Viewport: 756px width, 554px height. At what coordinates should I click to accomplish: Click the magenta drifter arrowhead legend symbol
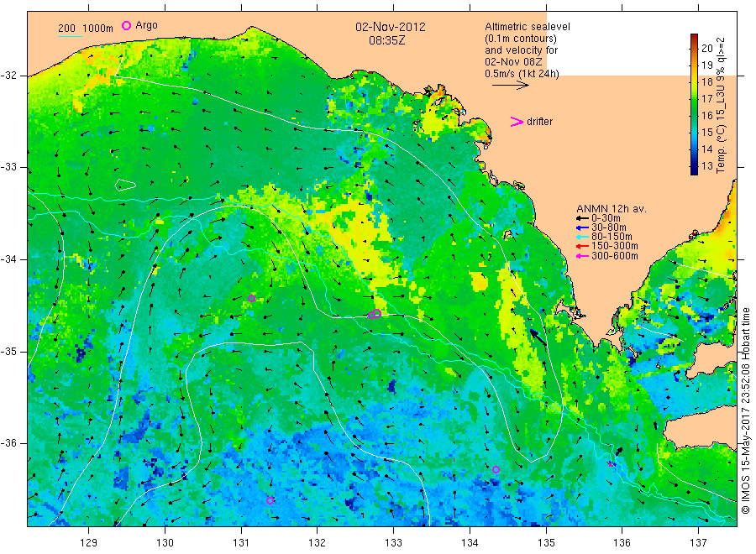517,122
